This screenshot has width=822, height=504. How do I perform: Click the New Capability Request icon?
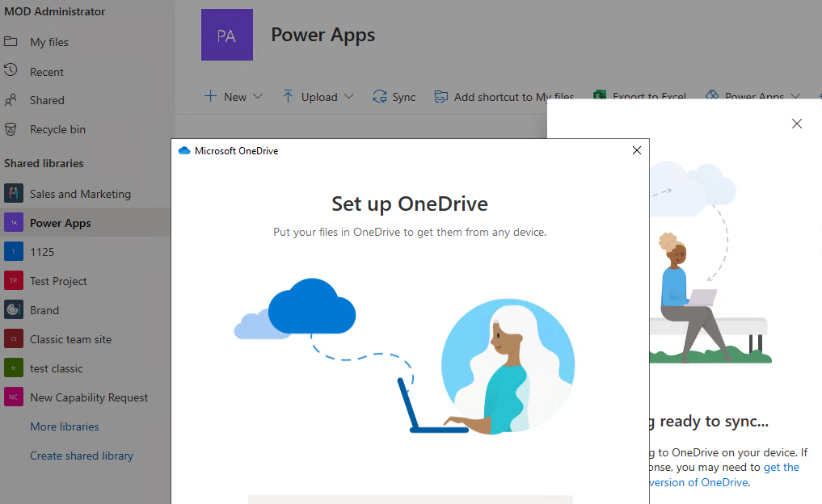coord(14,397)
